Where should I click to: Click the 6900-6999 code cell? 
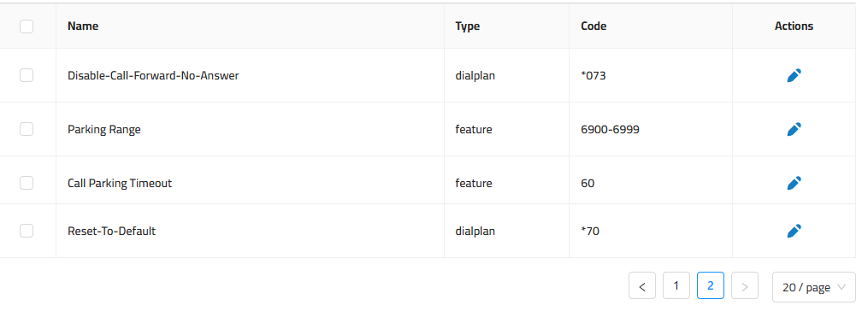611,130
